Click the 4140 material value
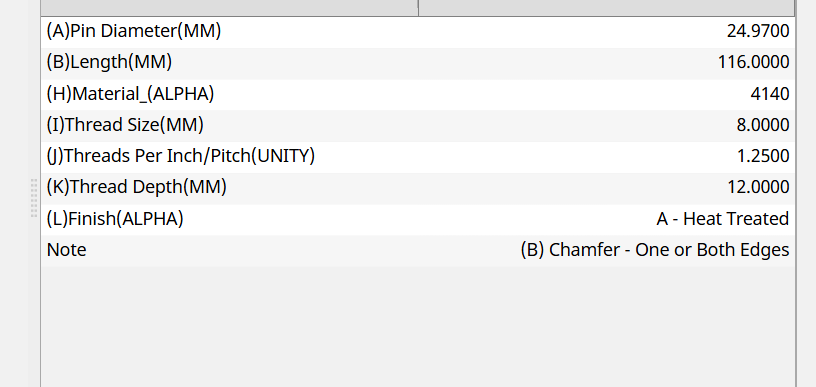The height and width of the screenshot is (387, 816). pos(770,94)
